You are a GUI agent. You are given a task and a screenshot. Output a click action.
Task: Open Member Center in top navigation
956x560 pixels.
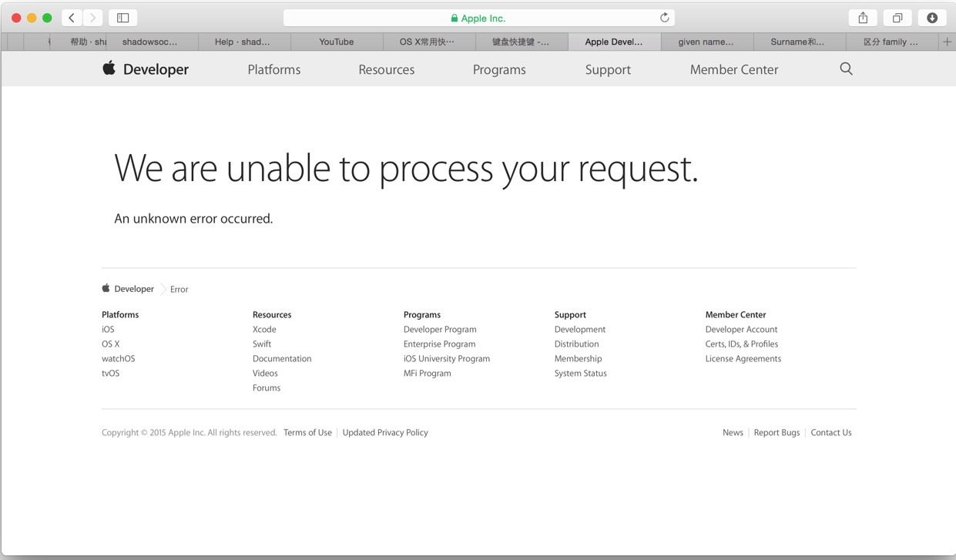pyautogui.click(x=734, y=69)
